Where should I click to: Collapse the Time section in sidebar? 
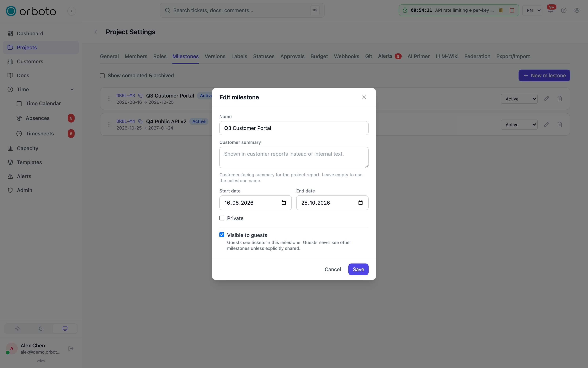[x=72, y=89]
